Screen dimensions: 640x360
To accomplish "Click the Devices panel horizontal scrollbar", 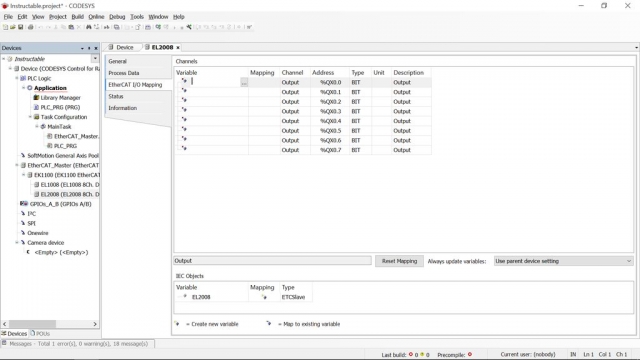I will tap(50, 324).
